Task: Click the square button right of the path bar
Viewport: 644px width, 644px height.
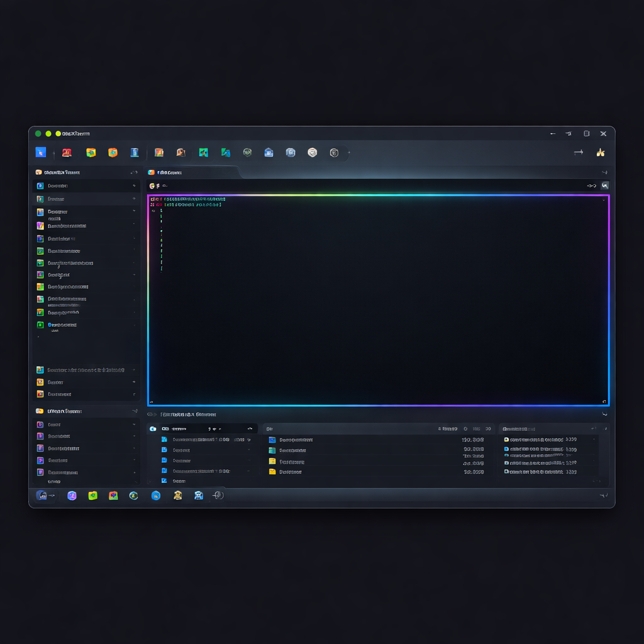Action: click(605, 186)
